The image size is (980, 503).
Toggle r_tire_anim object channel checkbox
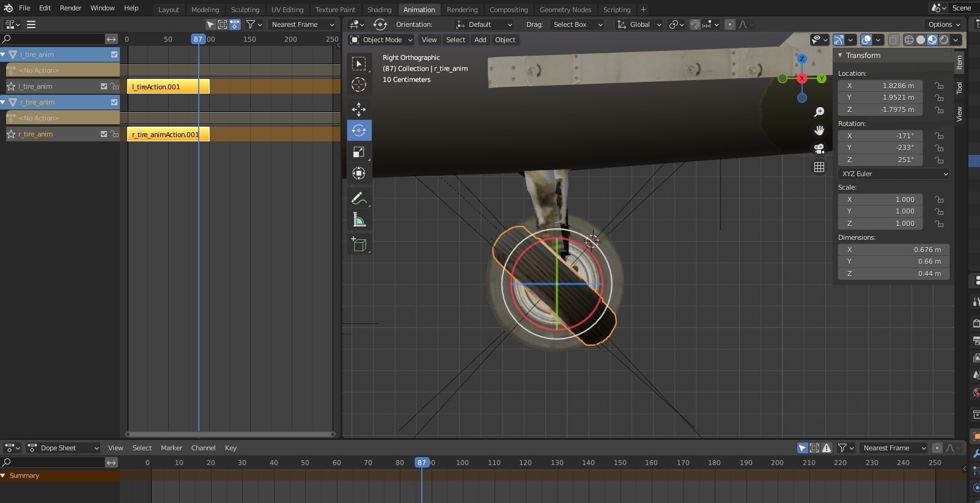click(114, 102)
